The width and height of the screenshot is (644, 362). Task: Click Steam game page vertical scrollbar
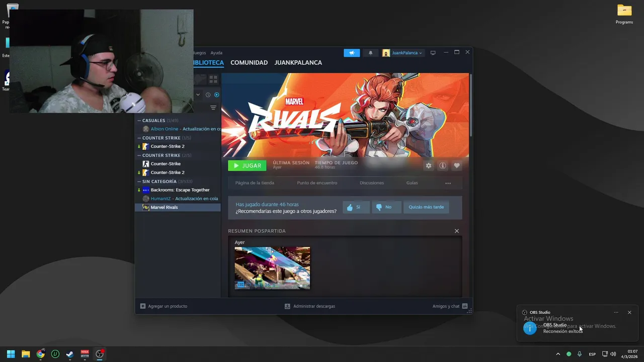point(471,105)
